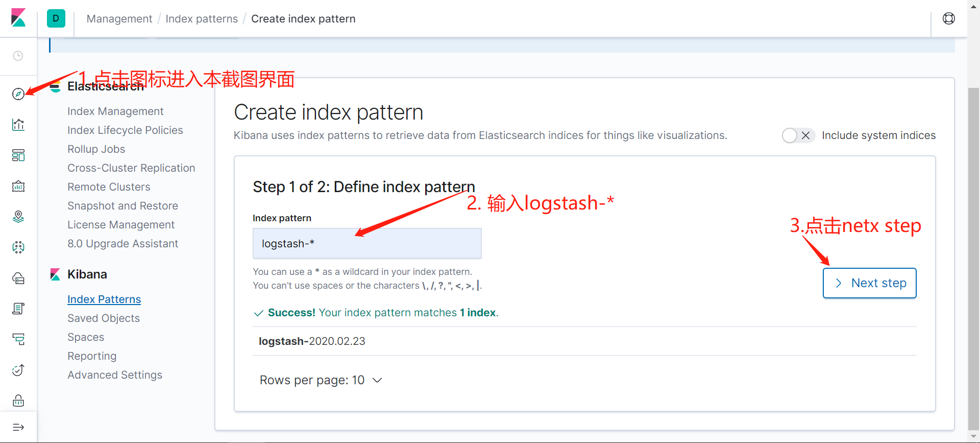Screen dimensions: 980x443
Task: Open Maps icon in sidebar
Action: pyautogui.click(x=18, y=217)
